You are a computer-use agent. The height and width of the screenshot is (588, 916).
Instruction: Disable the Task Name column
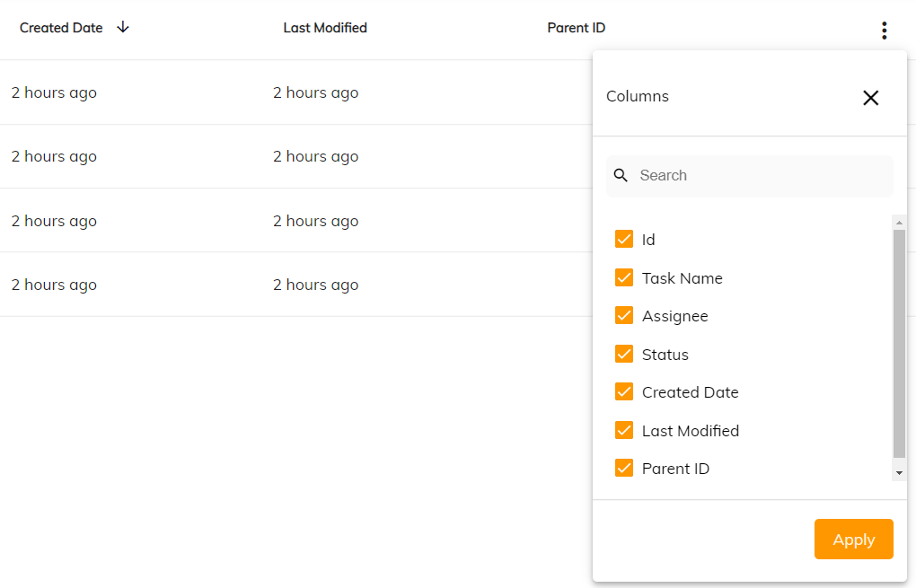point(624,277)
